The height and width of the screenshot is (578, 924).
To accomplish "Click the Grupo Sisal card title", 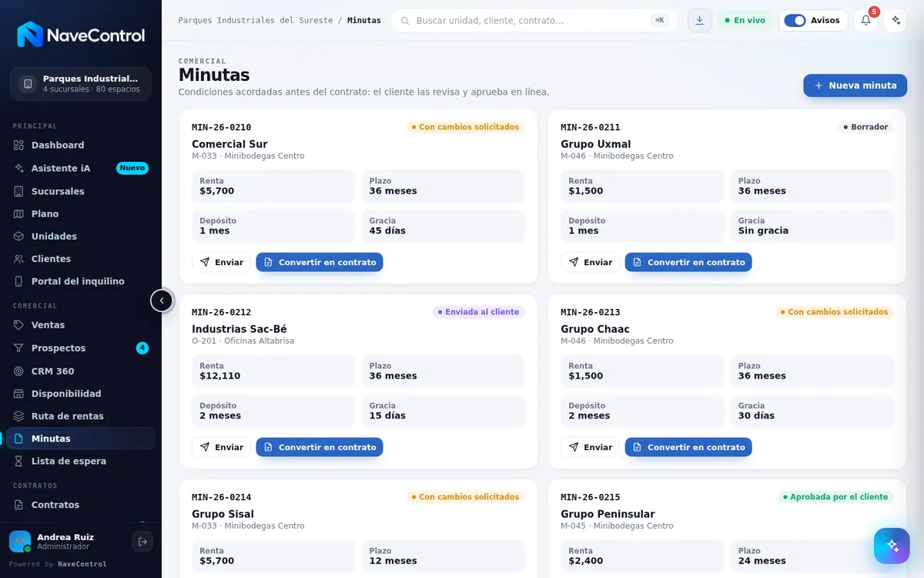I will (x=223, y=514).
